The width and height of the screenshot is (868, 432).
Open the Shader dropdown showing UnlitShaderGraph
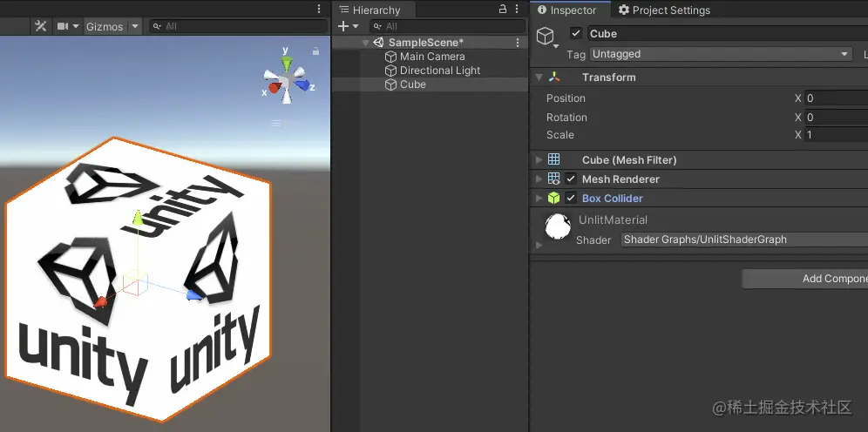tap(744, 240)
